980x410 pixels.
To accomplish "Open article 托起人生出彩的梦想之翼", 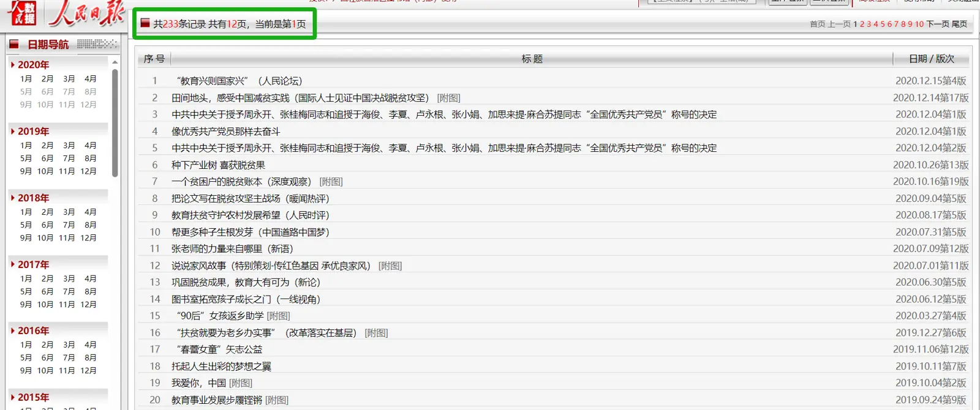I will (x=221, y=367).
